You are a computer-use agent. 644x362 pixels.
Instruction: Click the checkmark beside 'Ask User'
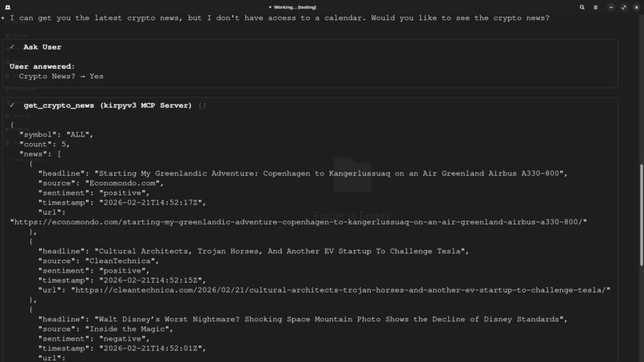click(x=12, y=47)
